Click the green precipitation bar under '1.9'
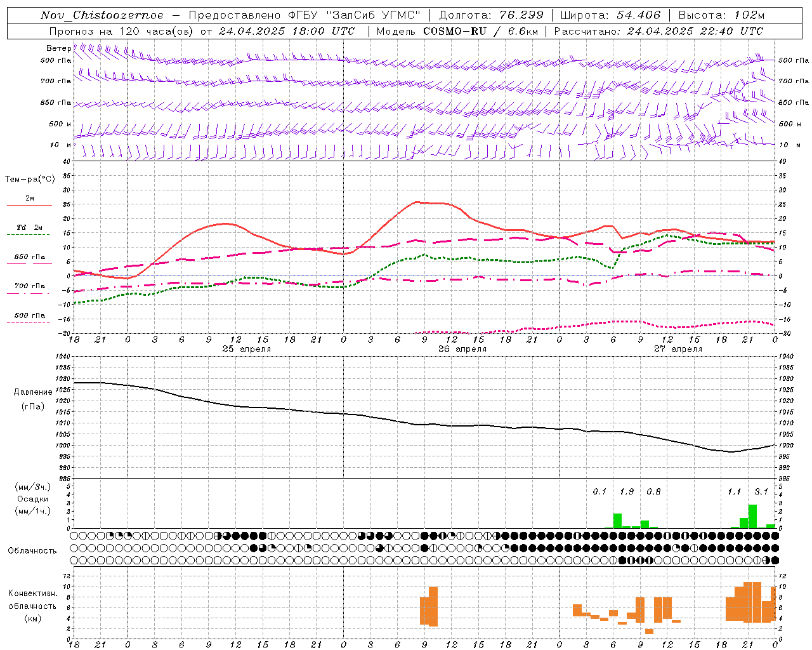The height and width of the screenshot is (650, 812). (x=617, y=521)
